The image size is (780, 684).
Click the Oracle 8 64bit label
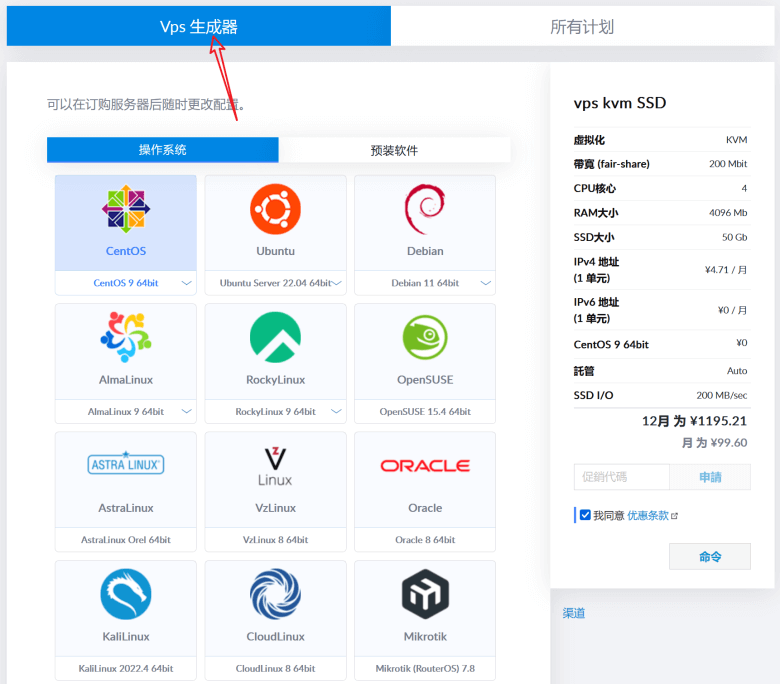point(425,540)
